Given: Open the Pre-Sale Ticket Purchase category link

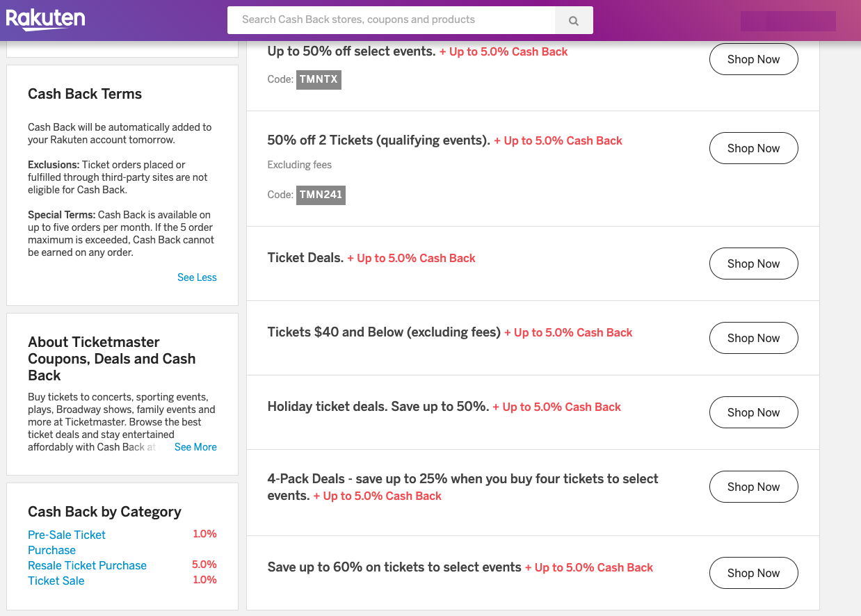Looking at the screenshot, I should [x=66, y=542].
